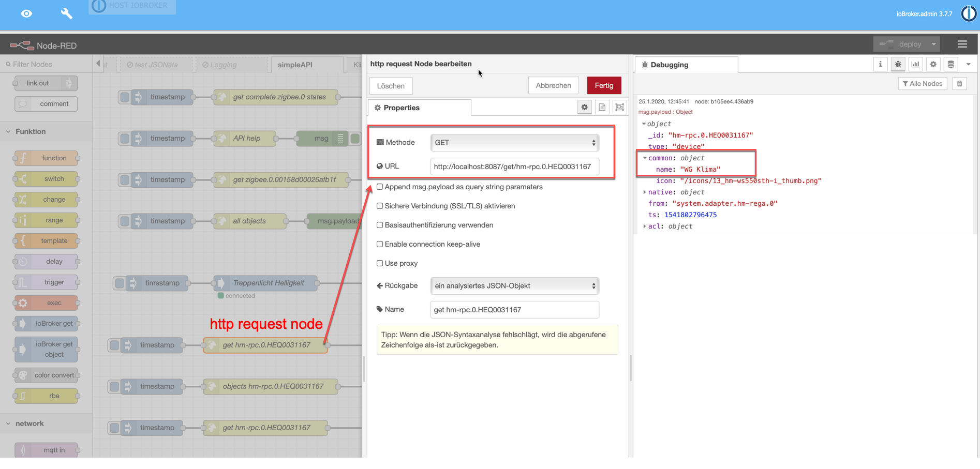Open the dashboard chart sidebar icon
Viewport: 980px width, 469px height.
coord(915,64)
